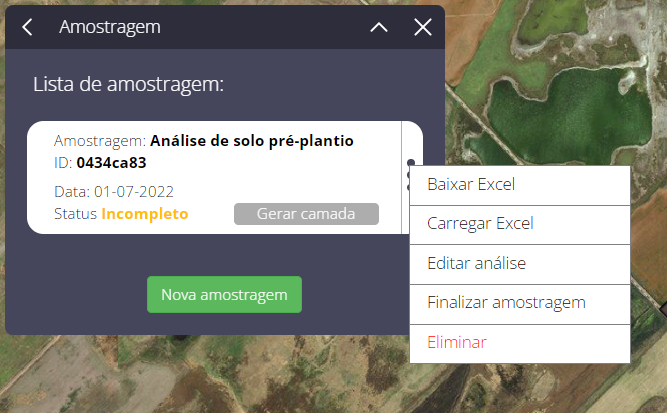Click the date 01-07-2022 on the card

click(x=134, y=192)
